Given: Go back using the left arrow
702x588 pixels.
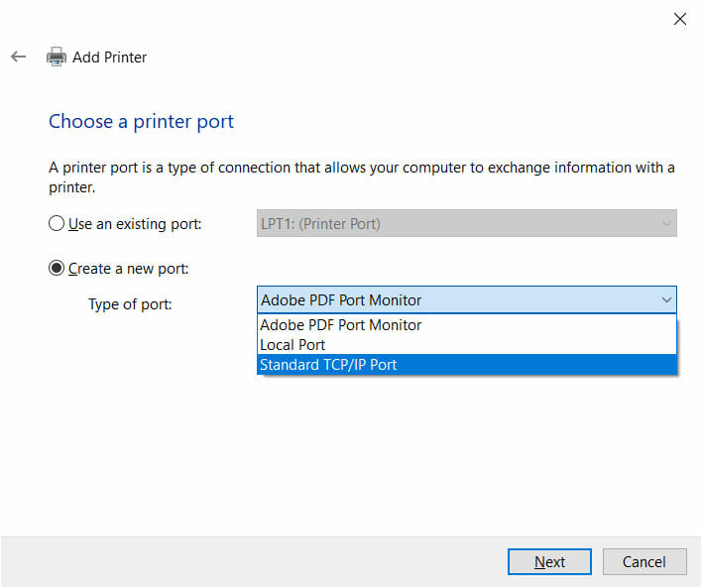Looking at the screenshot, I should (19, 57).
